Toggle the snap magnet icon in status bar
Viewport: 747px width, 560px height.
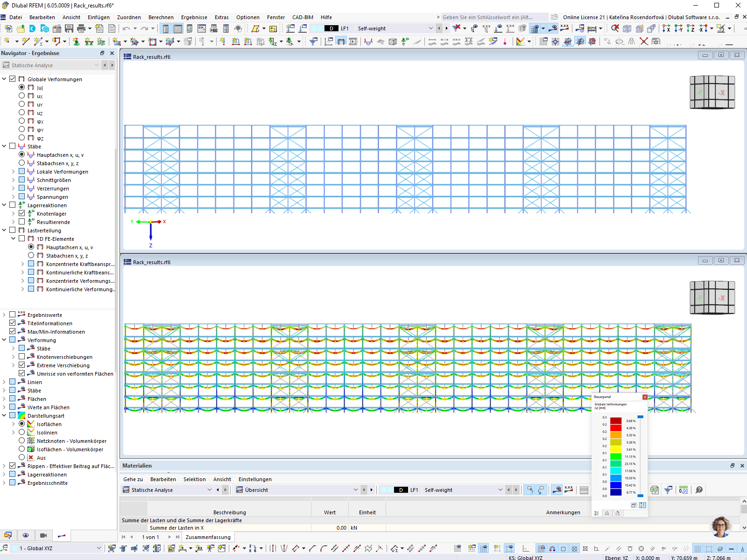pos(552,549)
